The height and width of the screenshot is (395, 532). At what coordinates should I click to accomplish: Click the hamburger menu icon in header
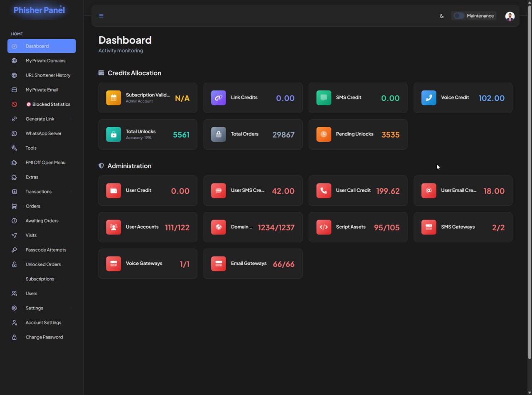(101, 16)
